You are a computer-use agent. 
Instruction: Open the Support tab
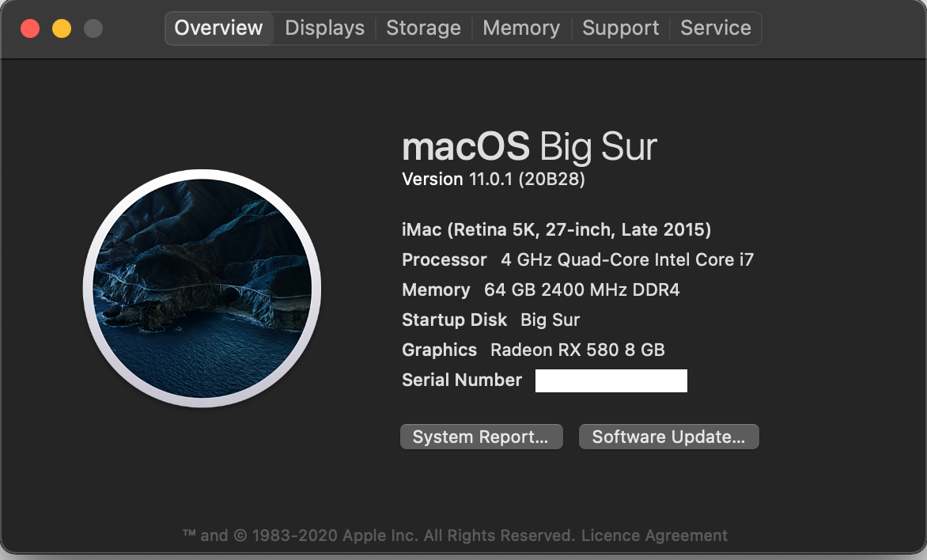tap(620, 28)
